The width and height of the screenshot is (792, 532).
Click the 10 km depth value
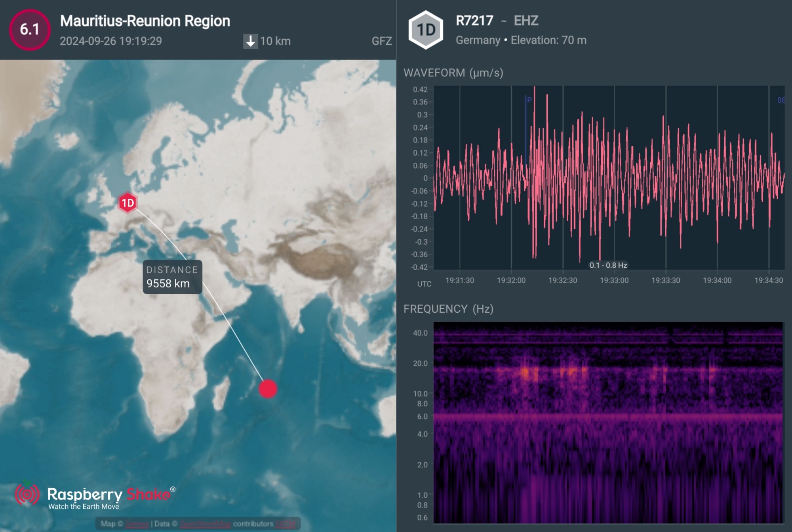pos(275,41)
